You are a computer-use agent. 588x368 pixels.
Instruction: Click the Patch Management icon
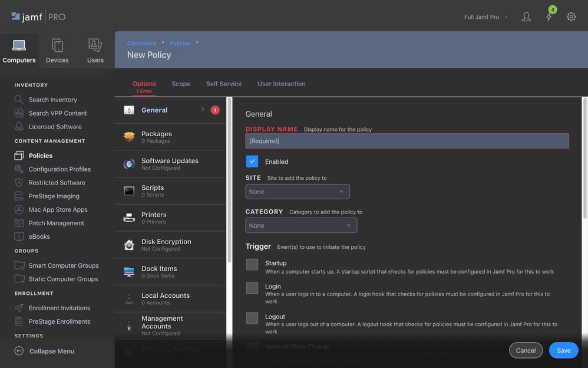click(x=19, y=223)
